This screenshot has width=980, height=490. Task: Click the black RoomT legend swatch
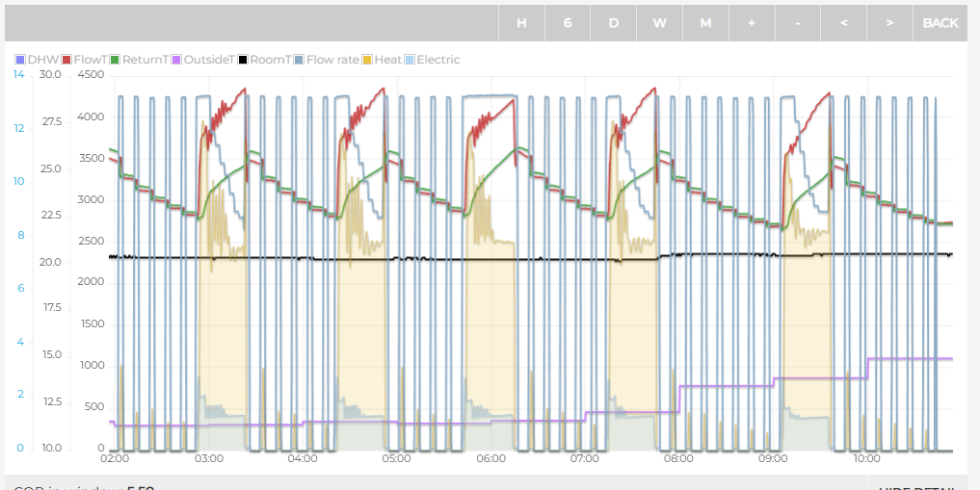pyautogui.click(x=243, y=60)
